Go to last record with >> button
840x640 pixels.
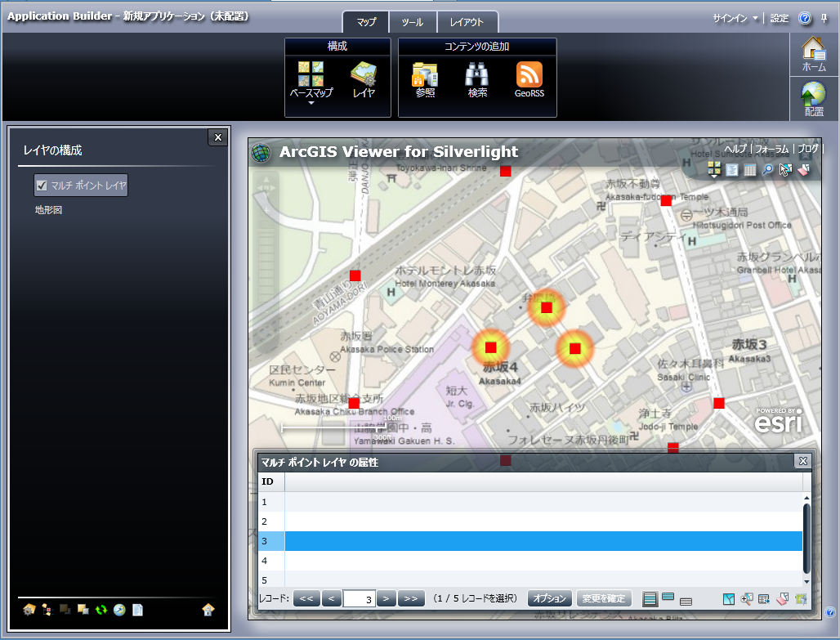pyautogui.click(x=411, y=598)
